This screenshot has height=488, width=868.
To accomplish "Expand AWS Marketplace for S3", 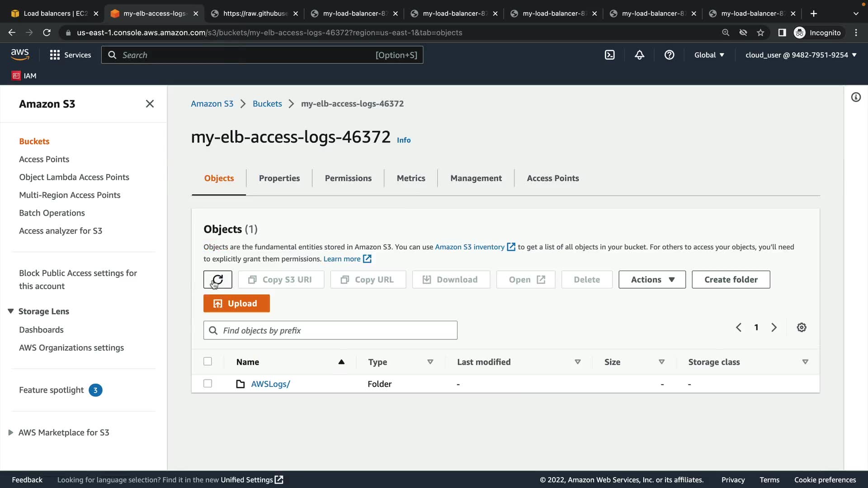I will coord(11,432).
